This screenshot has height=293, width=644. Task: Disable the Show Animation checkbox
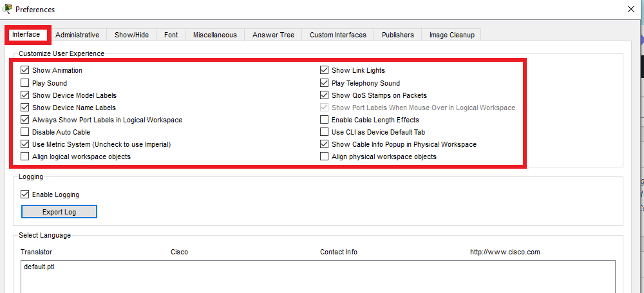(25, 70)
